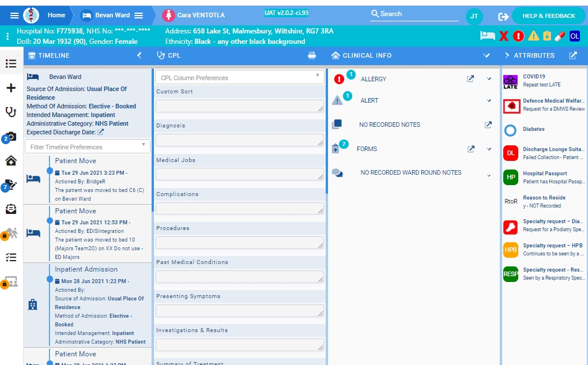Click the Diagnosis text box

tap(240, 140)
